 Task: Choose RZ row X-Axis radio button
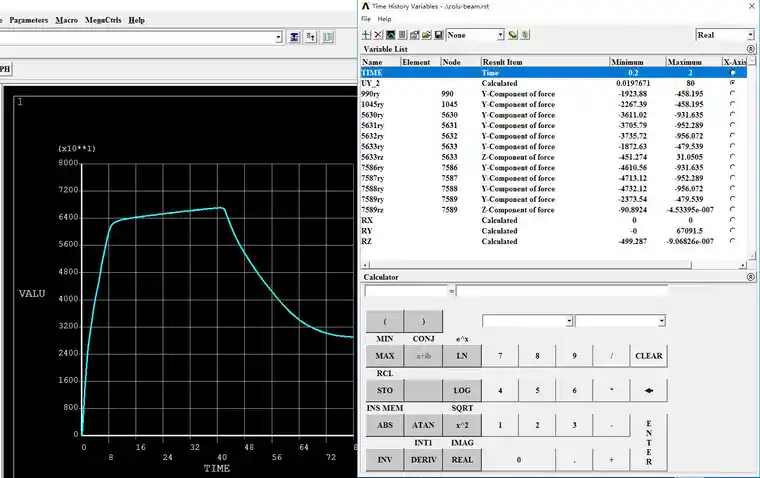tap(732, 241)
